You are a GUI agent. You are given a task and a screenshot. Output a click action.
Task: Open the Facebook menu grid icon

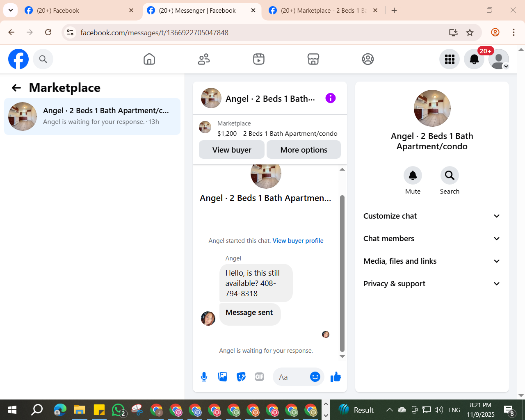pyautogui.click(x=450, y=59)
